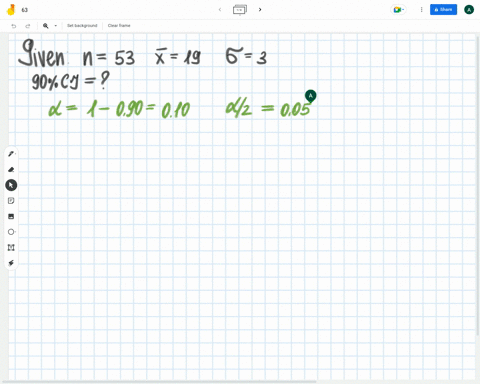Open the account avatar in the top bar
The width and height of the screenshot is (480, 384).
coord(469,10)
